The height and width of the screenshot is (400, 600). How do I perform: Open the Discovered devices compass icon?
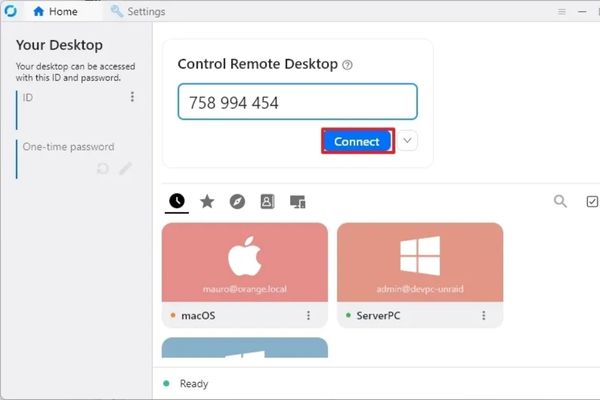click(237, 201)
